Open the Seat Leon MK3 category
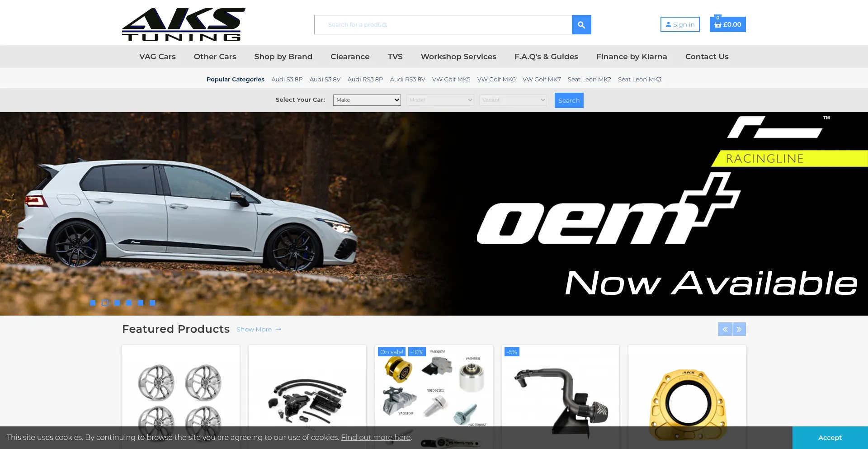 click(640, 79)
